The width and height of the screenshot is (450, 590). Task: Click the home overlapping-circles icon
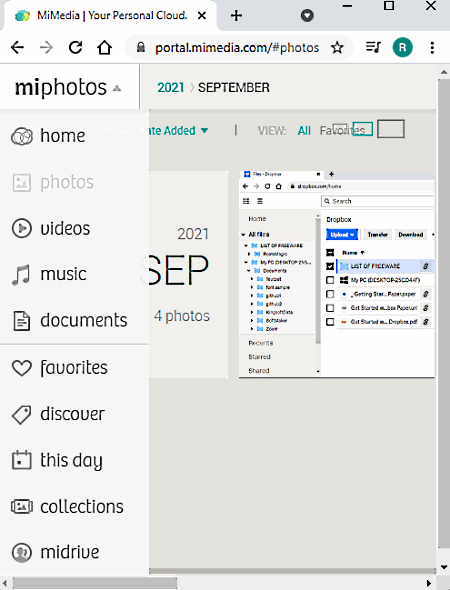click(x=21, y=136)
